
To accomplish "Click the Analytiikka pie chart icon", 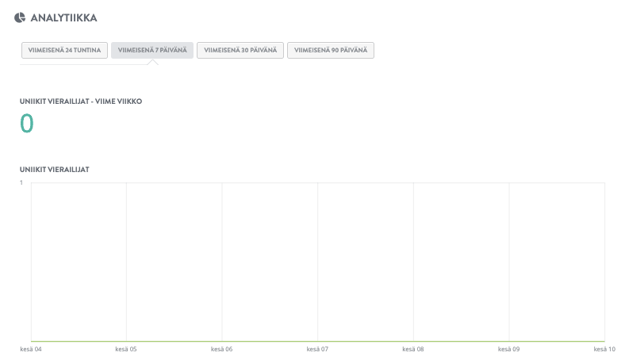I will coord(20,17).
